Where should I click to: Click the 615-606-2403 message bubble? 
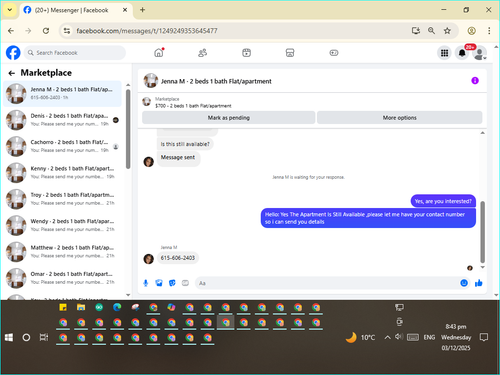click(178, 258)
